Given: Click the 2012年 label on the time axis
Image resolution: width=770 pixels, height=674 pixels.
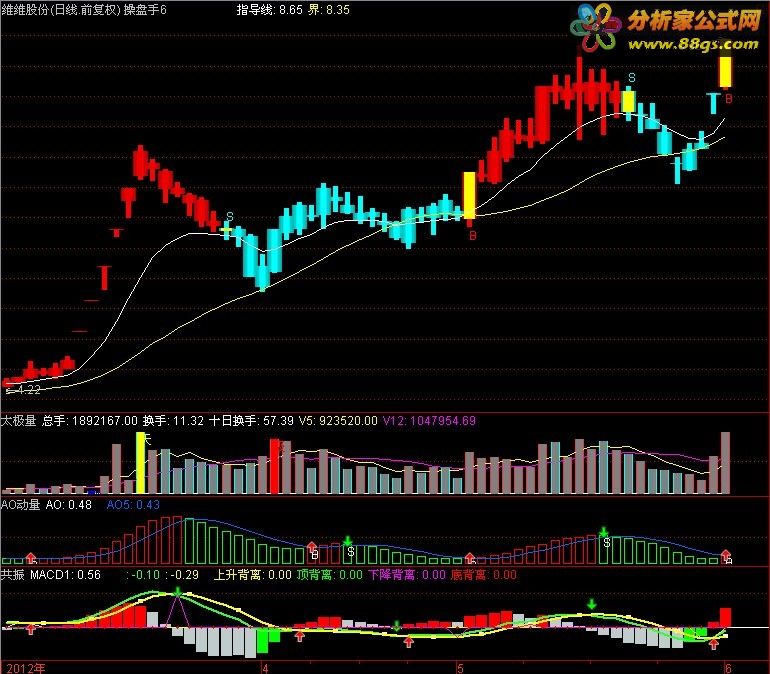Looking at the screenshot, I should tap(26, 668).
